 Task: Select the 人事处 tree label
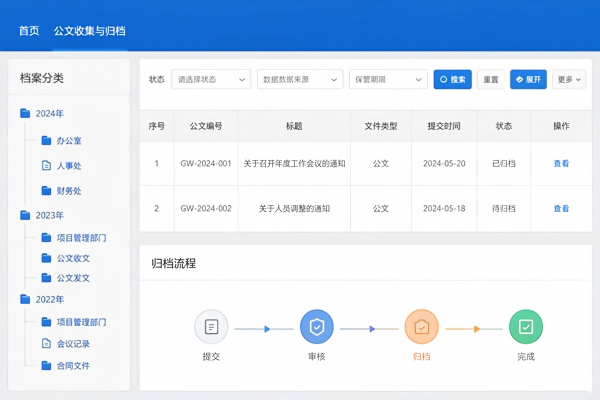click(69, 166)
